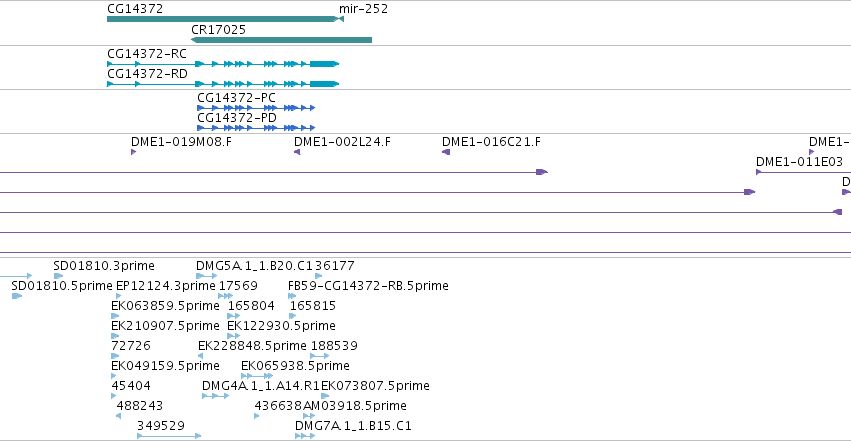This screenshot has height=441, width=851.
Task: Select the 188539 feature glyph
Action: click(x=320, y=356)
